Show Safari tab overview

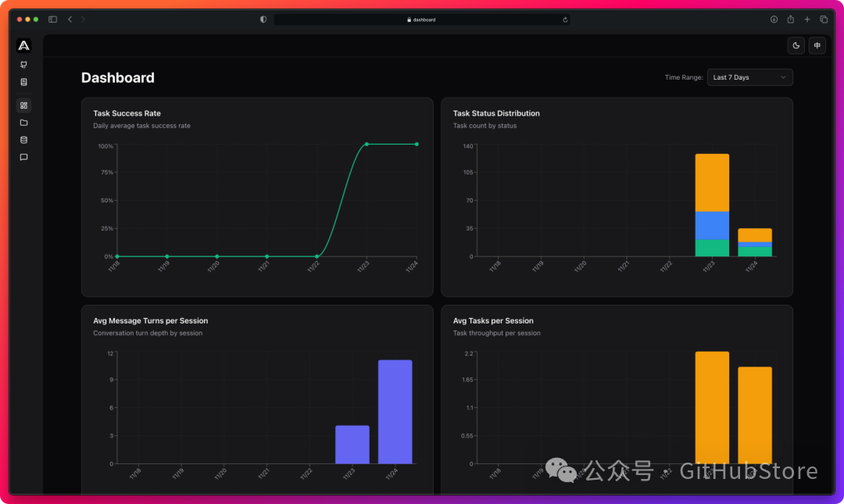(824, 20)
